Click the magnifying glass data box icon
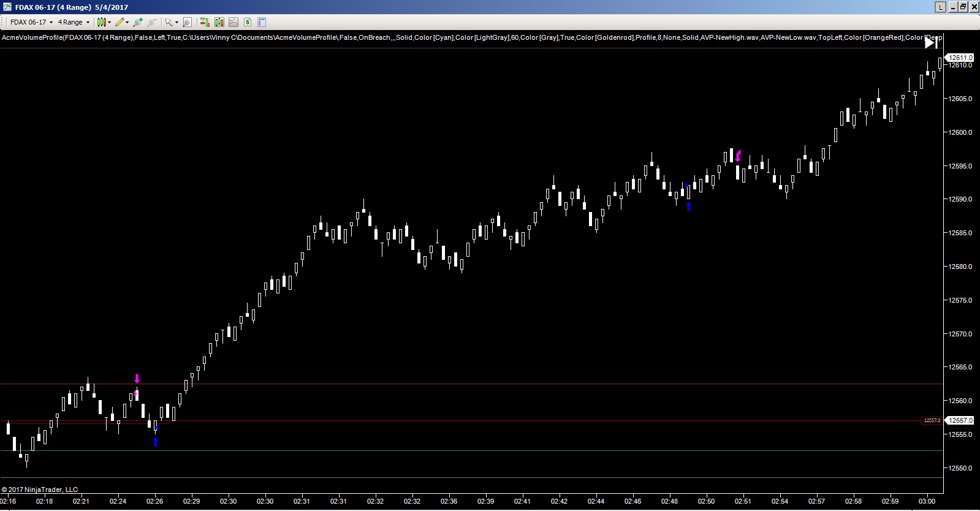The image size is (980, 511). pyautogui.click(x=188, y=22)
